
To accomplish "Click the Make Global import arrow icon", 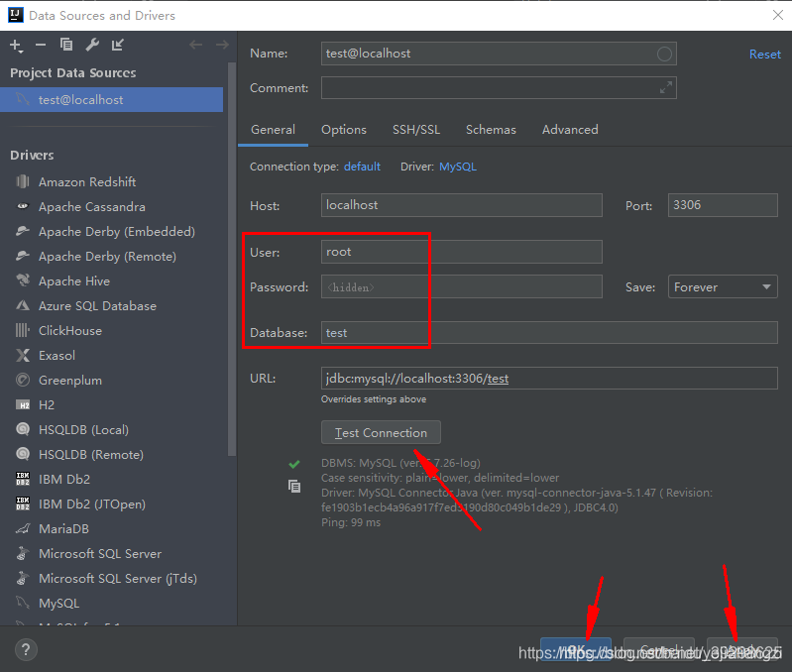I will pos(118,45).
